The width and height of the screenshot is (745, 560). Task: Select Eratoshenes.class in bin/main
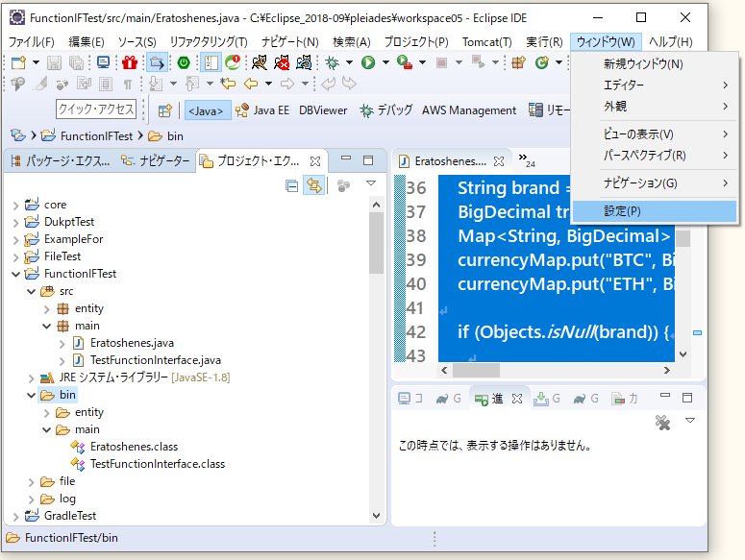tap(134, 447)
